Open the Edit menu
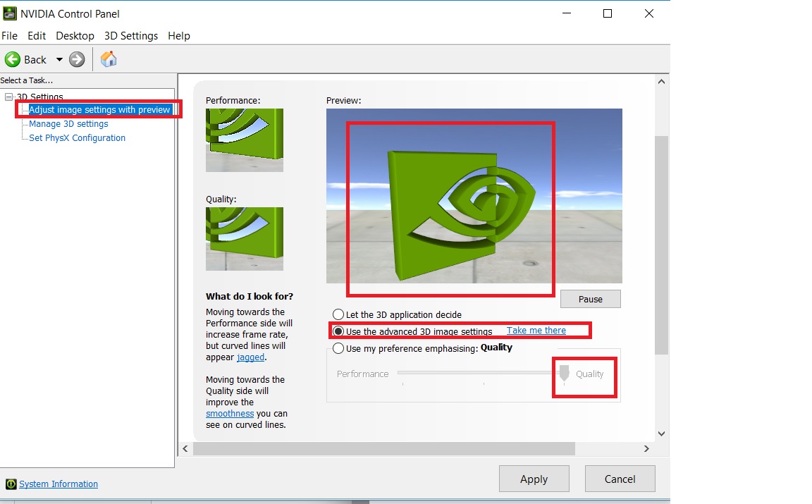 tap(37, 36)
